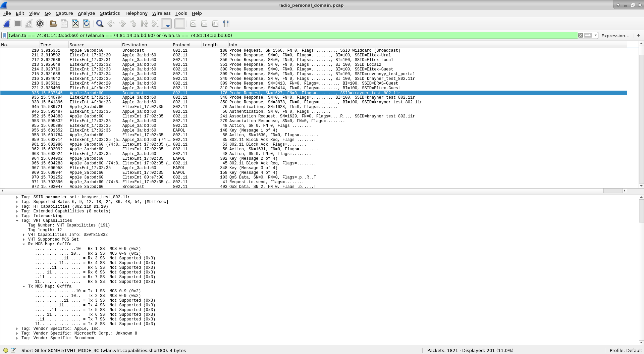Click the open capture file folder icon
The height and width of the screenshot is (354, 644).
pyautogui.click(x=53, y=23)
